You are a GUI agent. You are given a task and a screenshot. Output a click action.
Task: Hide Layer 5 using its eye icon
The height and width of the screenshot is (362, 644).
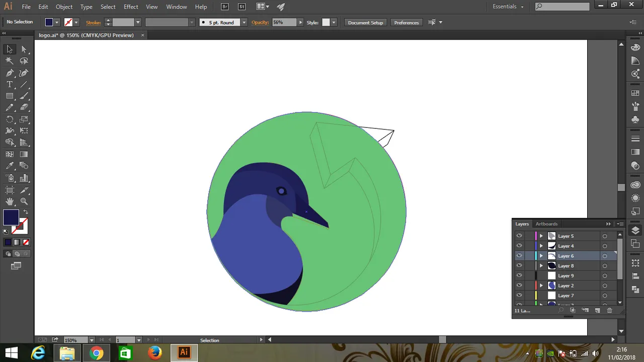point(519,236)
